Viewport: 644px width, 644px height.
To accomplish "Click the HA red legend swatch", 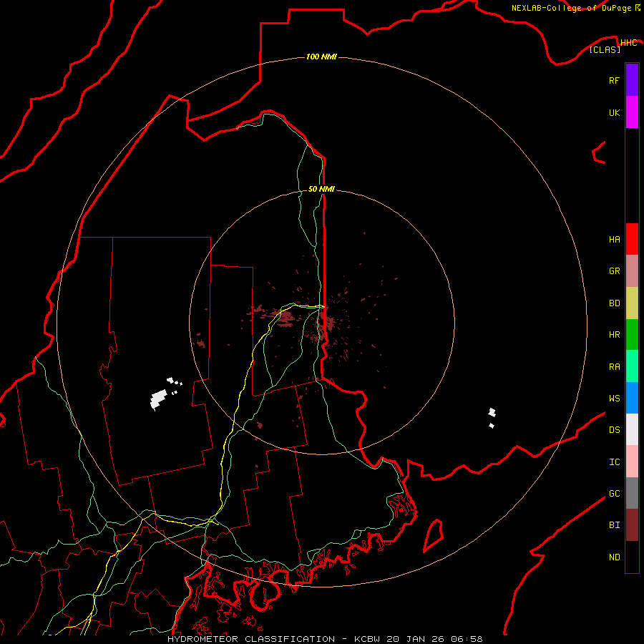I will point(632,239).
